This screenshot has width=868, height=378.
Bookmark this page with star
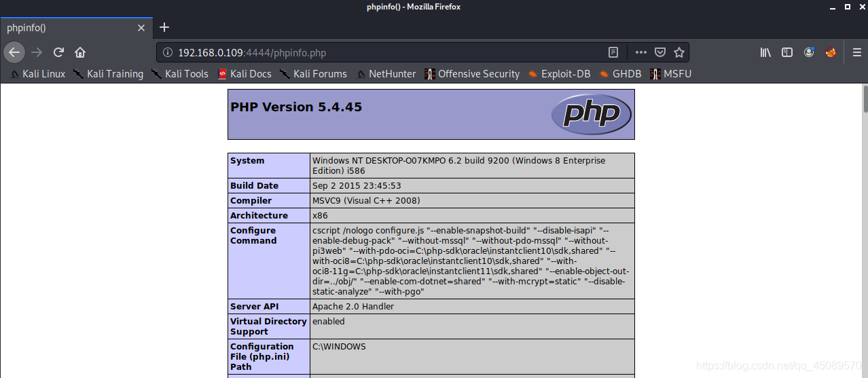(679, 52)
